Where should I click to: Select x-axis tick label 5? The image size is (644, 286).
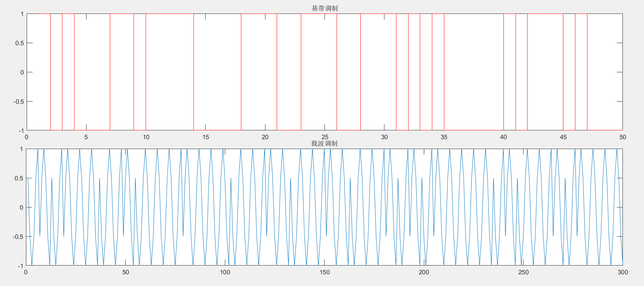(x=86, y=137)
